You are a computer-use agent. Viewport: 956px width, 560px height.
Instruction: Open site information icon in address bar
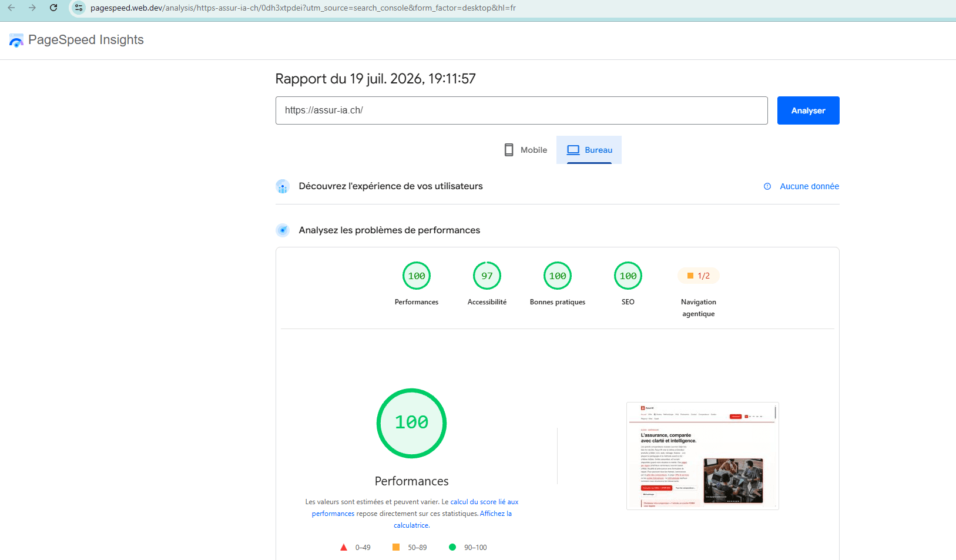(79, 8)
